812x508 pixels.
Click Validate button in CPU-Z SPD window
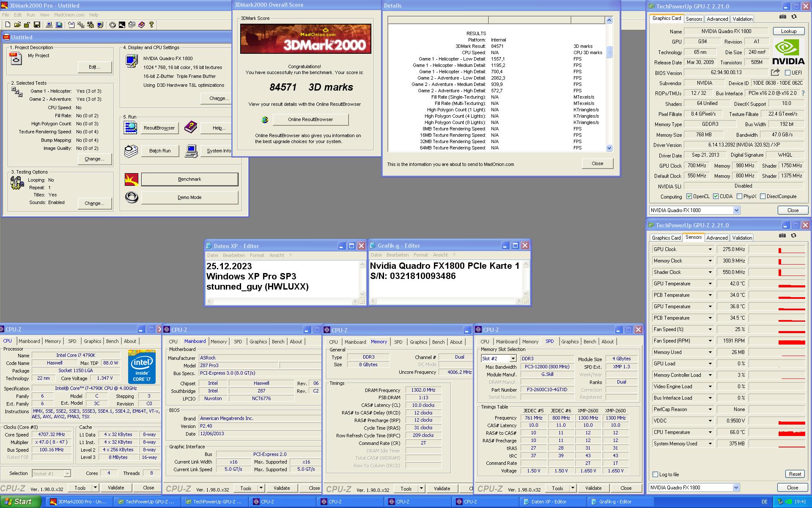[x=593, y=488]
